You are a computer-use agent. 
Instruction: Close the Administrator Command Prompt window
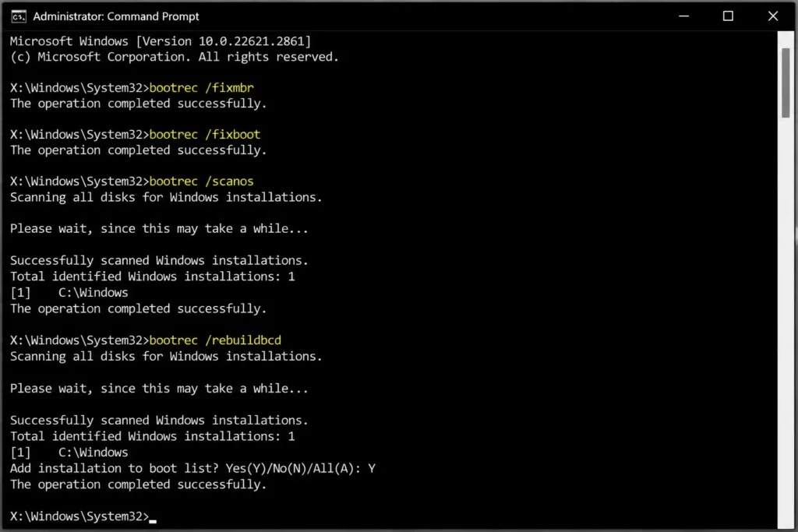[772, 16]
